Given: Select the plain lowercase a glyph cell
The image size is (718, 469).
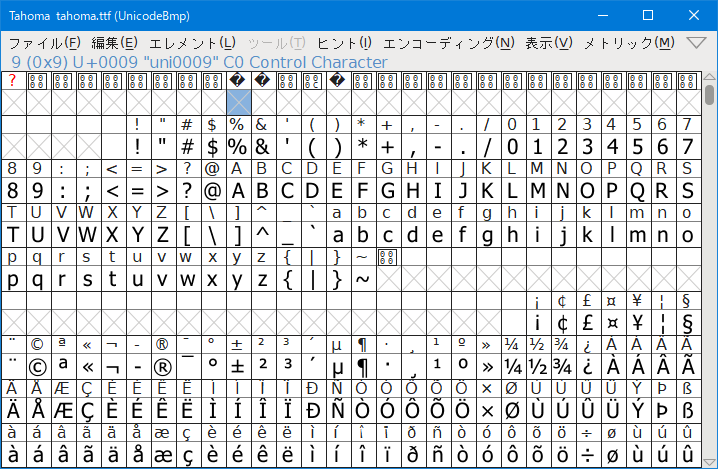Looking at the screenshot, I should click(x=337, y=235).
